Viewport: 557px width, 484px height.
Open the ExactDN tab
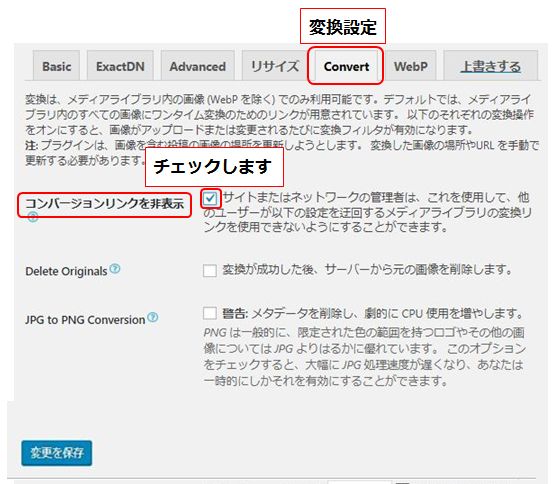click(x=120, y=66)
